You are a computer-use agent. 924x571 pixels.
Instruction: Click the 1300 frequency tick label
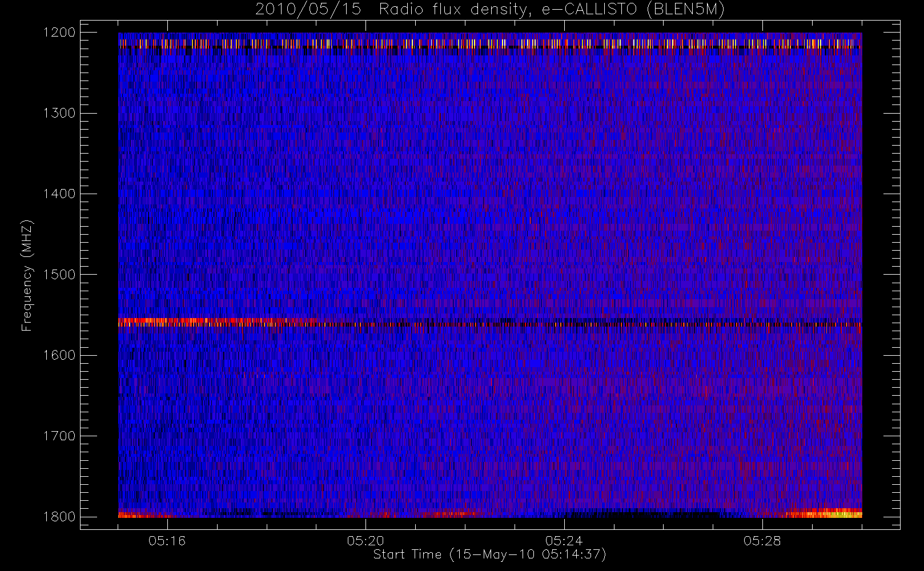coord(59,113)
